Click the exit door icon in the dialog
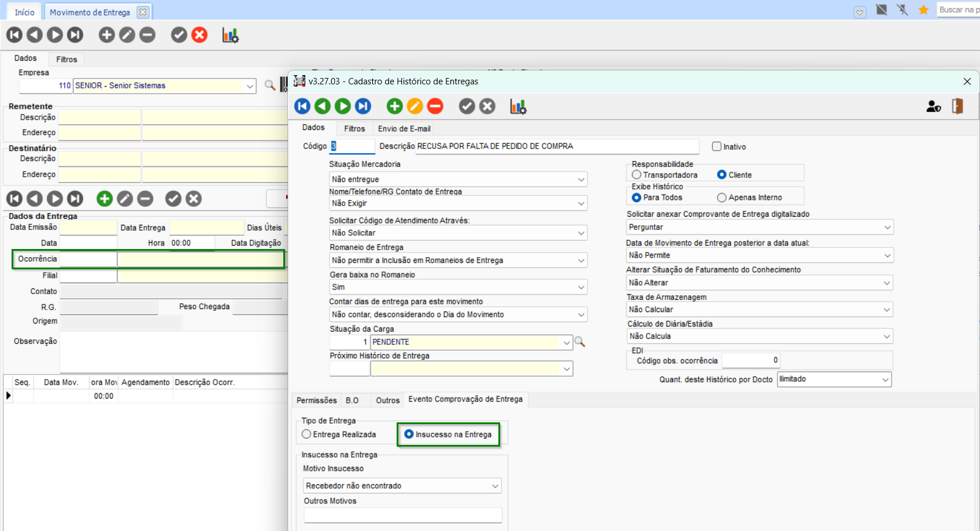The width and height of the screenshot is (980, 531). [957, 106]
